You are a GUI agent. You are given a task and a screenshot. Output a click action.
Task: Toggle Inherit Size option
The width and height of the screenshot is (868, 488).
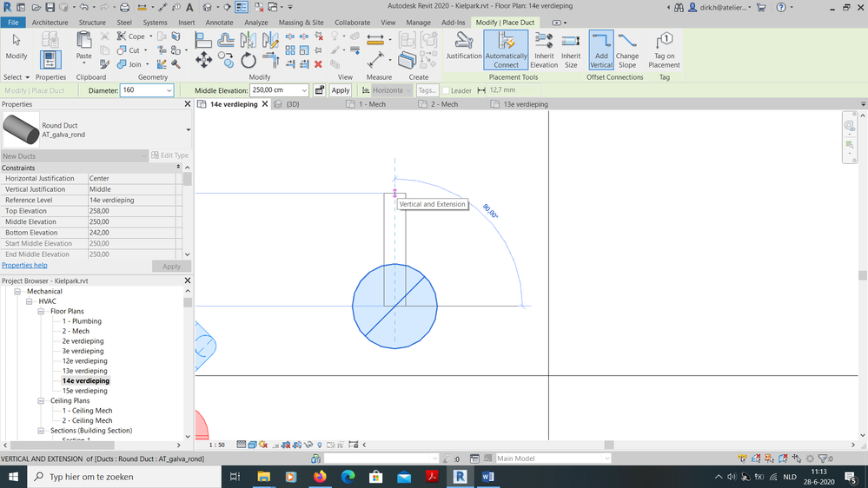[x=571, y=49]
